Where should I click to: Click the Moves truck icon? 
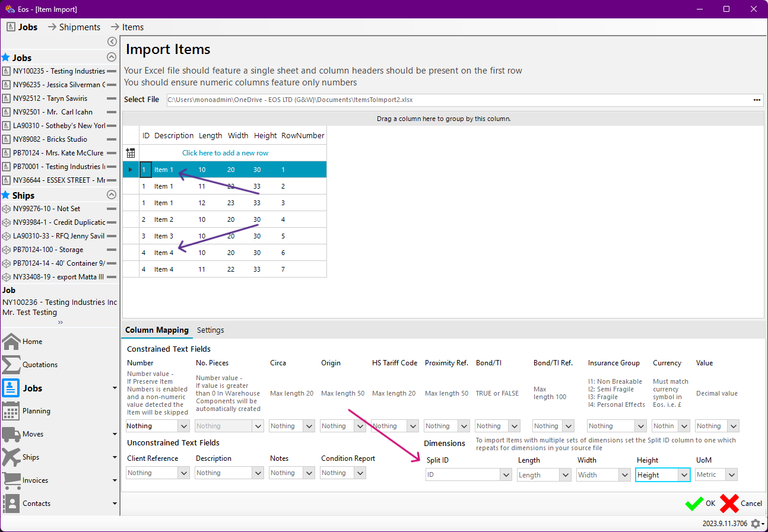tap(11, 434)
